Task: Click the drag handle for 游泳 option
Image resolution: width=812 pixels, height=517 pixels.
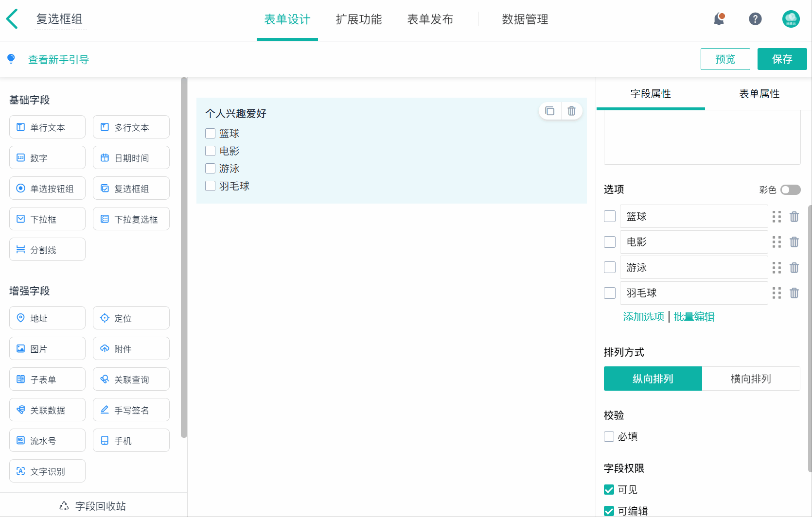Action: [x=777, y=268]
